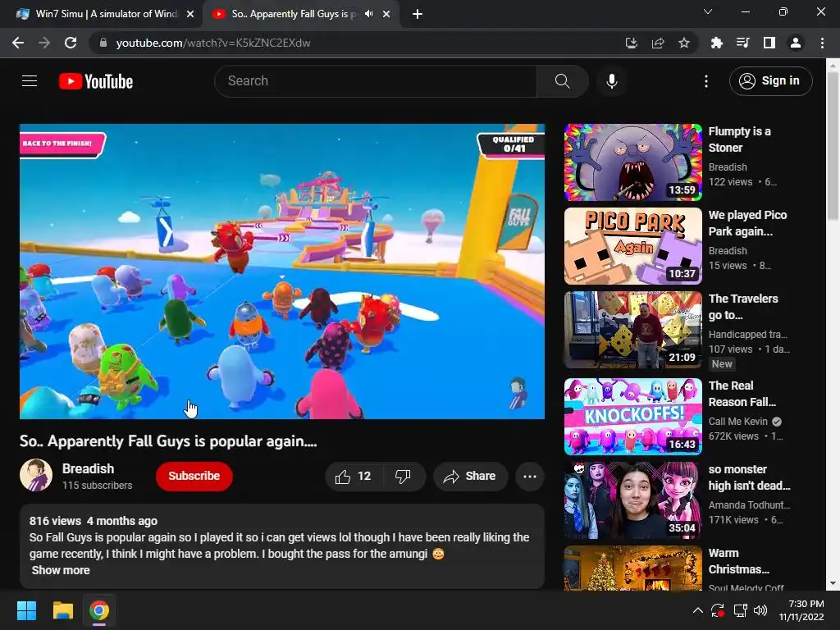Open Warm Christmas video thumbnail
This screenshot has height=630, width=840.
coord(632,568)
